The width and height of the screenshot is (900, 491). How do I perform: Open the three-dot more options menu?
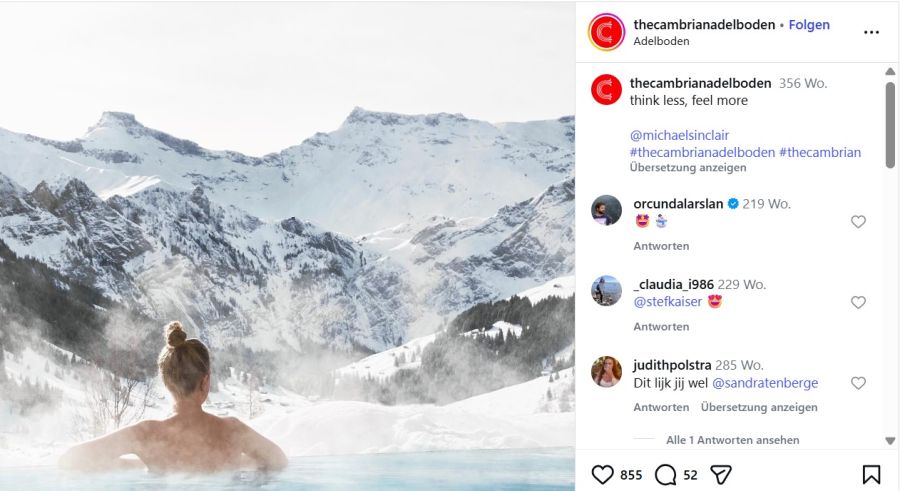tap(871, 32)
